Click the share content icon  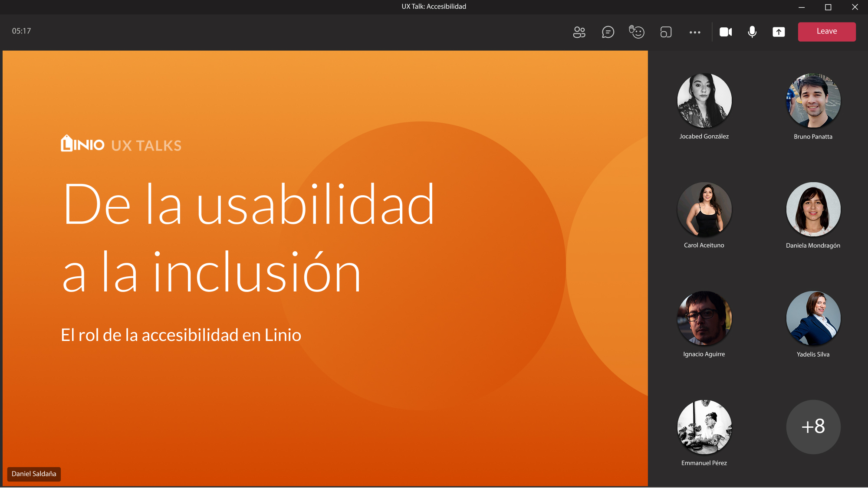[x=779, y=32]
